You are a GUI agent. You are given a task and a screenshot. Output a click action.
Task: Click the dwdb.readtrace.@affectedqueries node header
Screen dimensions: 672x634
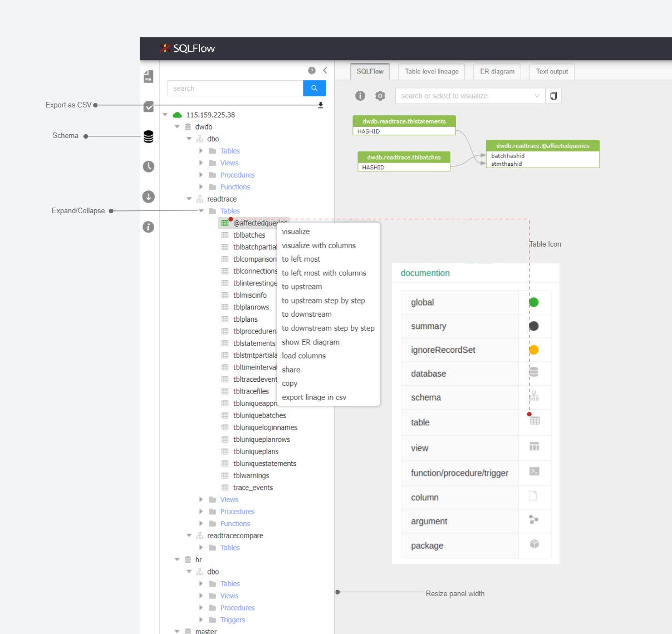click(x=543, y=146)
